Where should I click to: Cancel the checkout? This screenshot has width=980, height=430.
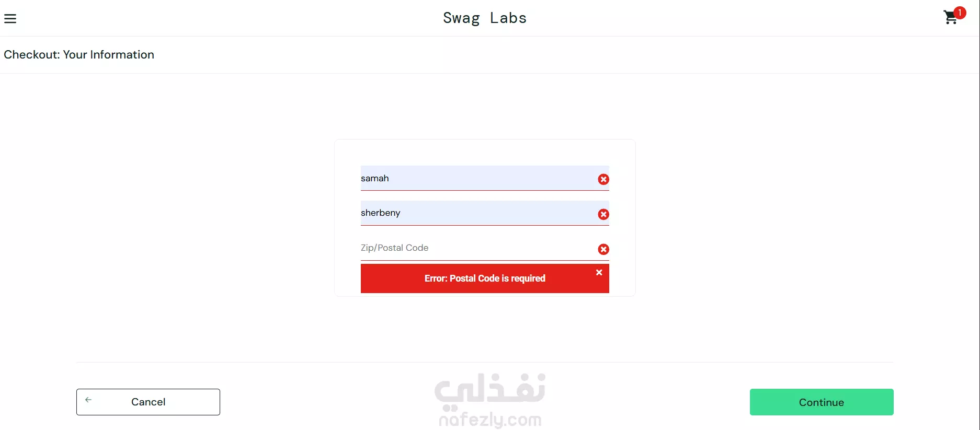pyautogui.click(x=148, y=402)
